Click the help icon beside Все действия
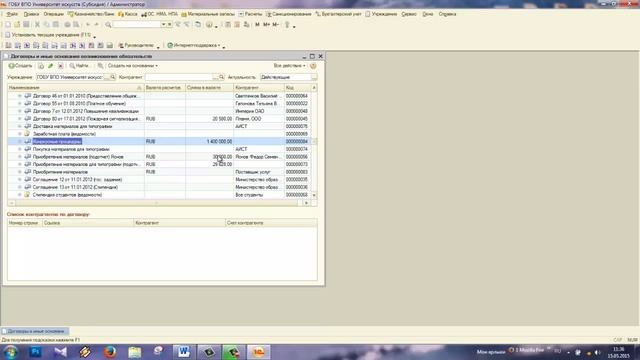640x360 pixels. pyautogui.click(x=313, y=66)
